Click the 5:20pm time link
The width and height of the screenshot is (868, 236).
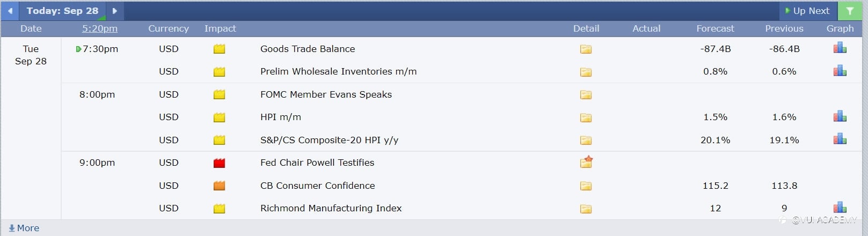click(99, 28)
